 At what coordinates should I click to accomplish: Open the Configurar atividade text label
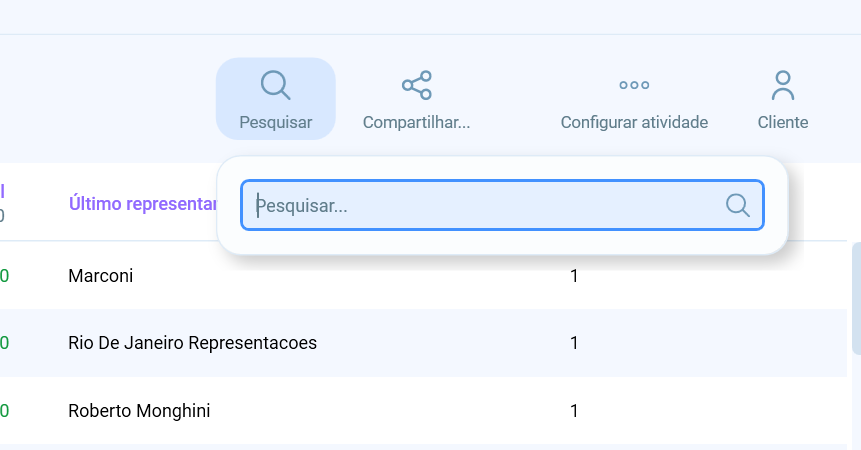(634, 123)
